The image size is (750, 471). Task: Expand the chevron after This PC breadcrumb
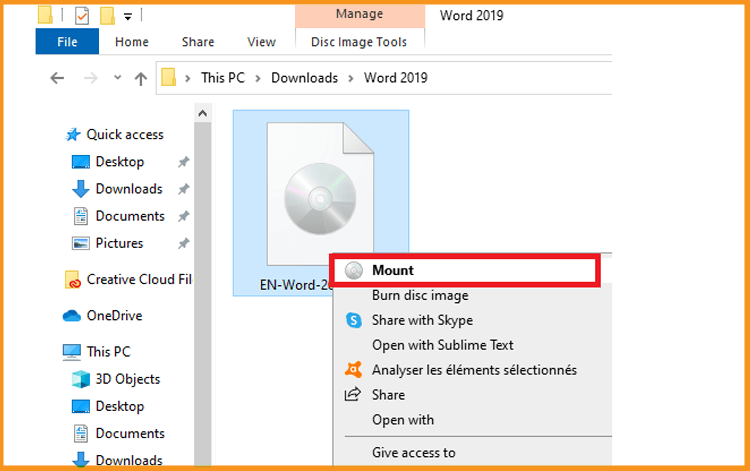[x=258, y=78]
